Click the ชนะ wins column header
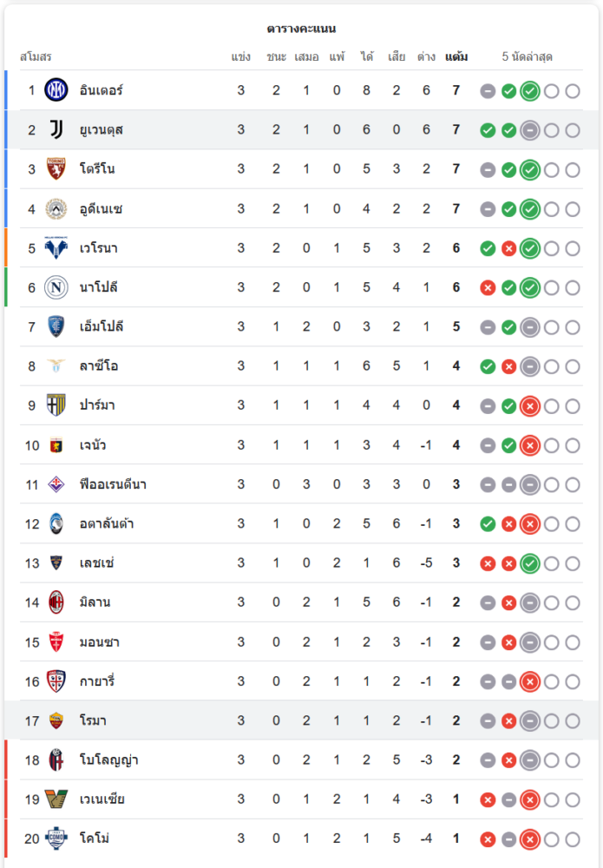603x868 pixels. tap(277, 57)
